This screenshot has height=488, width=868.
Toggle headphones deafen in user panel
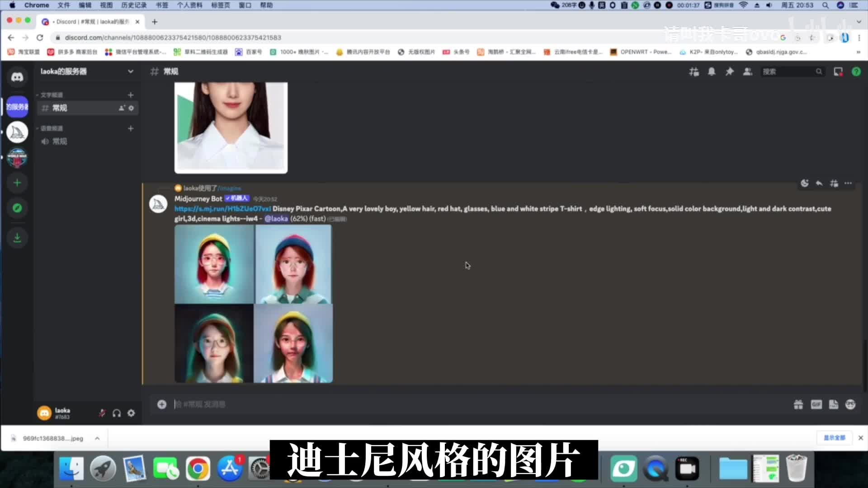point(117,413)
